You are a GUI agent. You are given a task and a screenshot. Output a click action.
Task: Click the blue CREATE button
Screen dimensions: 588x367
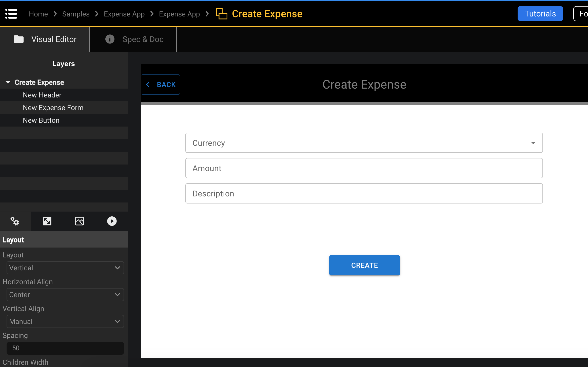coord(364,265)
